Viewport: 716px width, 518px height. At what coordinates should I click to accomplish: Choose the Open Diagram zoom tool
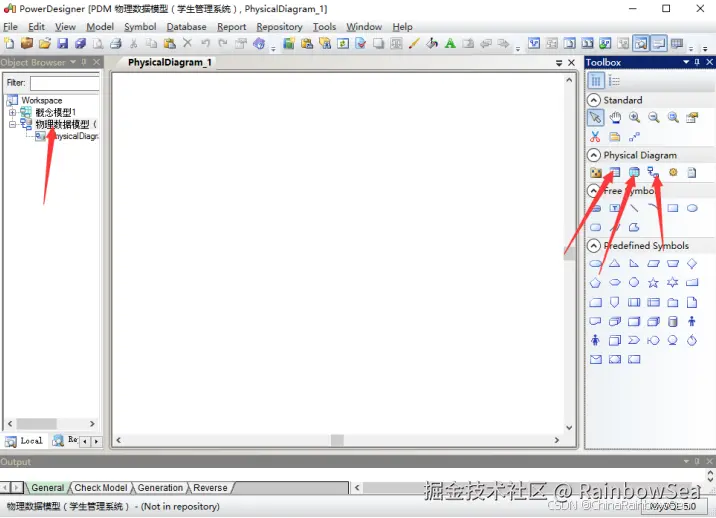tap(673, 117)
